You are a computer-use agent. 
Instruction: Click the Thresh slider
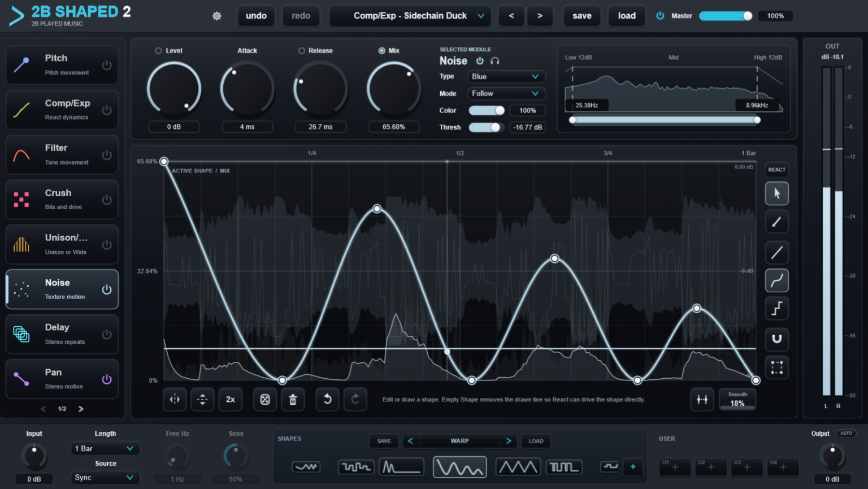pyautogui.click(x=487, y=127)
